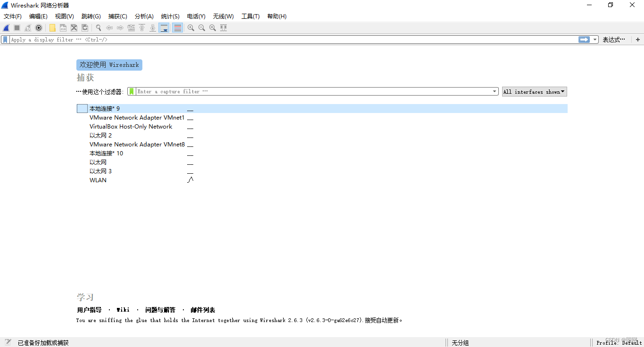Open the 无线(W) menu

pyautogui.click(x=223, y=16)
